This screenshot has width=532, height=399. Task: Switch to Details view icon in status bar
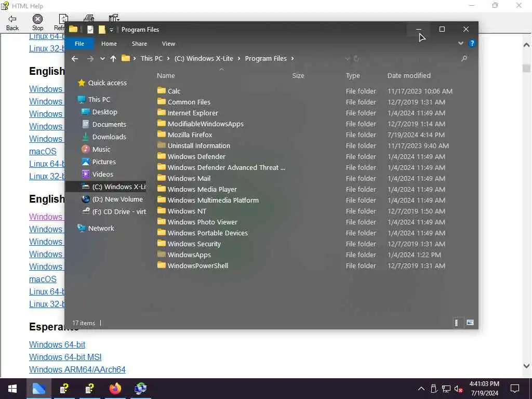[x=457, y=323]
